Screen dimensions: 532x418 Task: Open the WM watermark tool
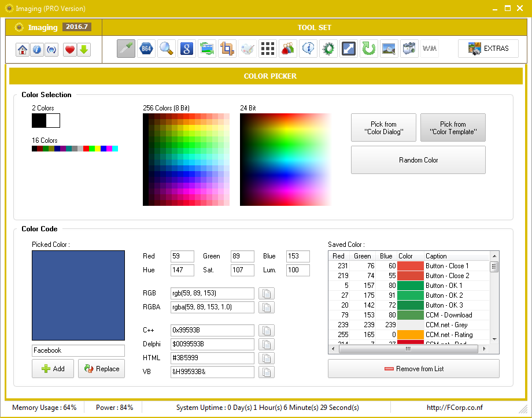430,49
